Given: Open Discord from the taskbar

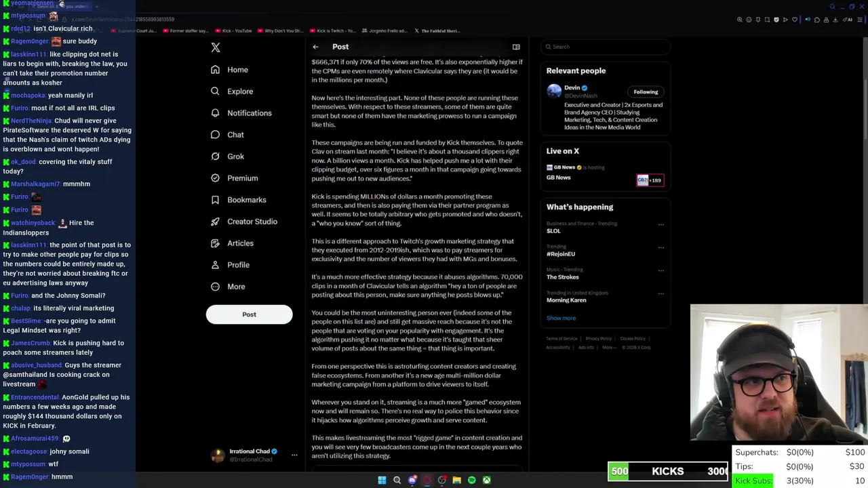Looking at the screenshot, I should click(412, 480).
